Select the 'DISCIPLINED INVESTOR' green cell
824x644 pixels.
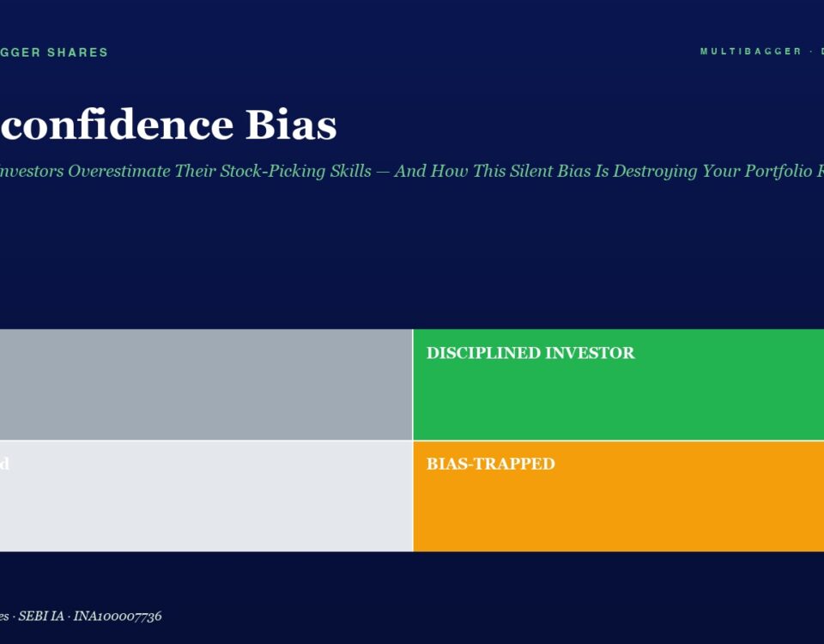(x=619, y=385)
